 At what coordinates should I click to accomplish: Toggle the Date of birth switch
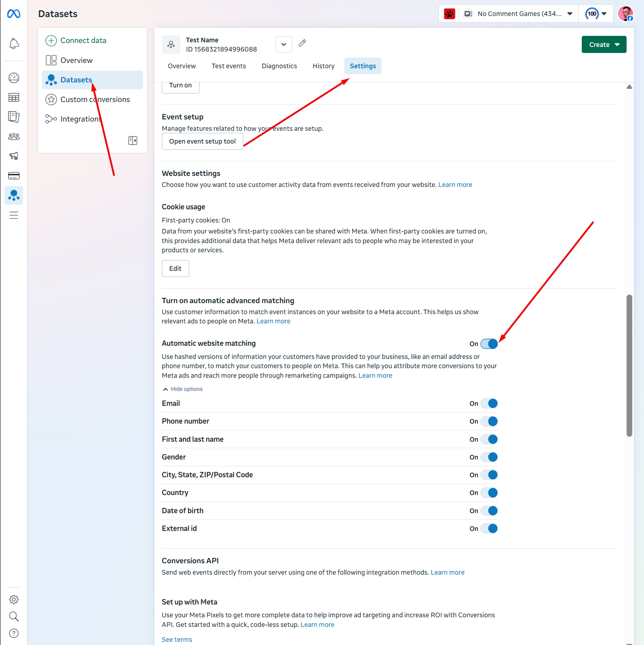(x=489, y=511)
